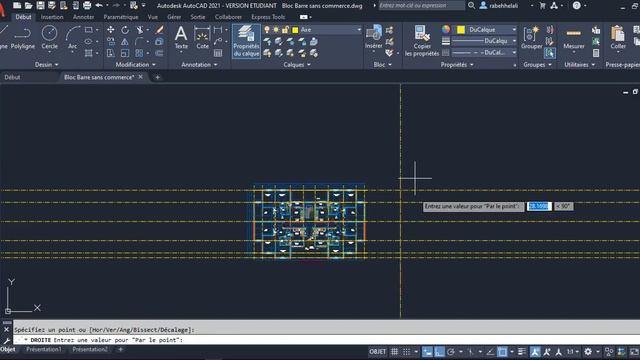Toggle dynamic input in status bar
The image size is (640, 360).
(427, 351)
